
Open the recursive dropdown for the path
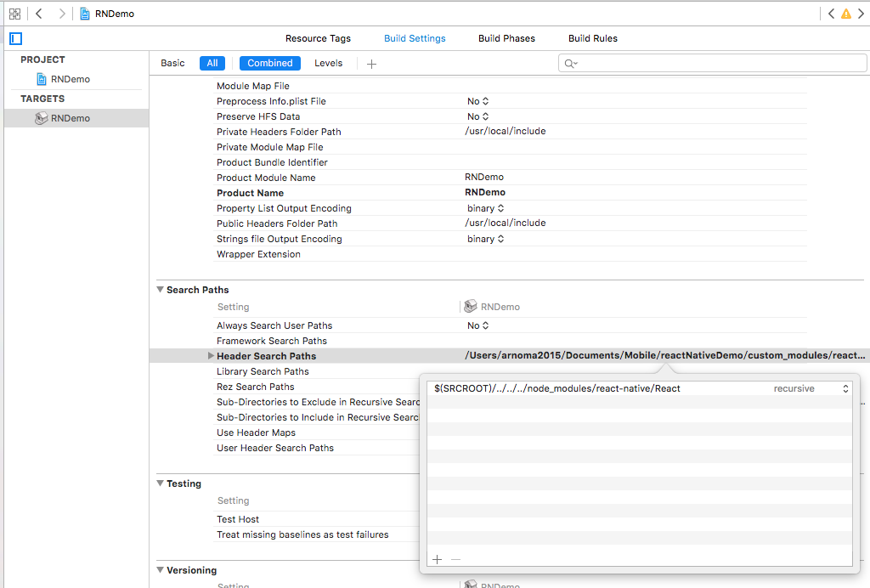click(810, 388)
